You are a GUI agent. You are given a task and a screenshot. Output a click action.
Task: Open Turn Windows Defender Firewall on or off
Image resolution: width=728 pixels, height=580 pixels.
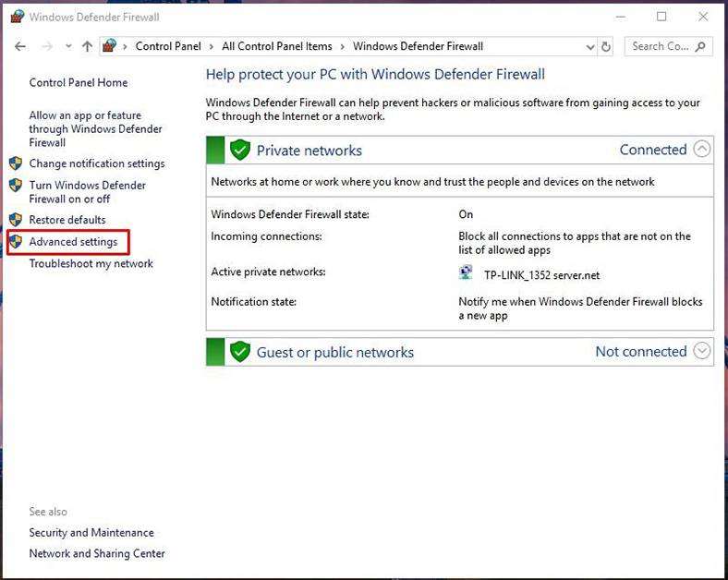87,192
